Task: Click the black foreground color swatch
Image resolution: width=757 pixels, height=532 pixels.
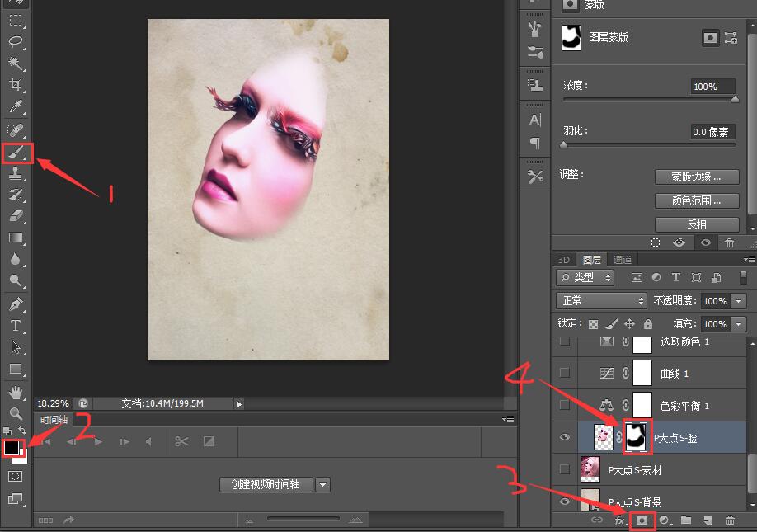Action: click(x=12, y=447)
